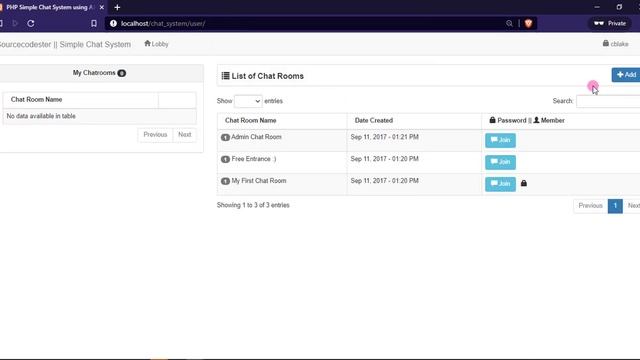This screenshot has width=640, height=360.
Task: Click the List of Chat Rooms heading icon
Action: click(225, 76)
